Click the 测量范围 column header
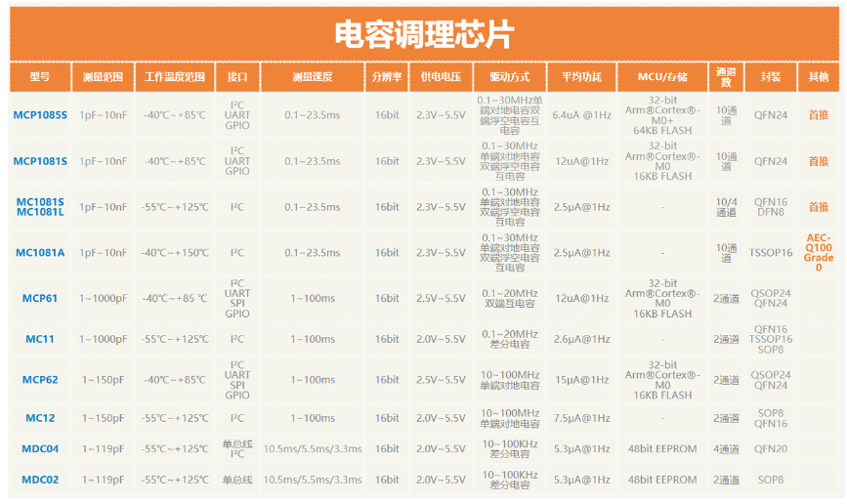This screenshot has width=847, height=504. [x=103, y=77]
